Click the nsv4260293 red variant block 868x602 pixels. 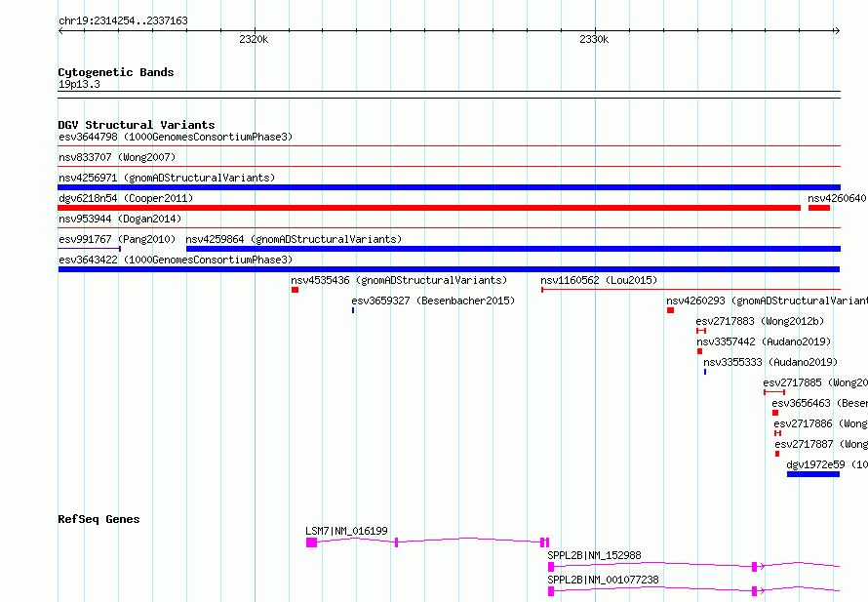click(x=670, y=310)
